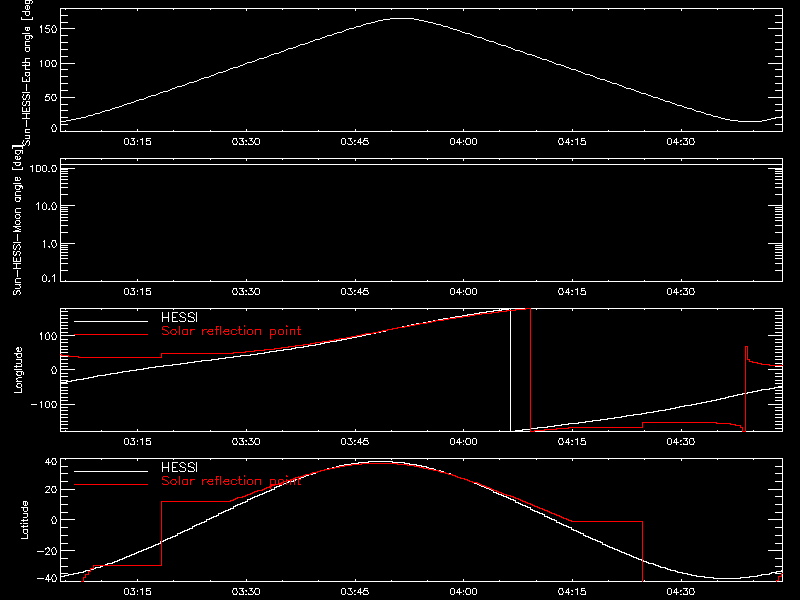Click 03:30 time label under Latitude plot

[246, 592]
